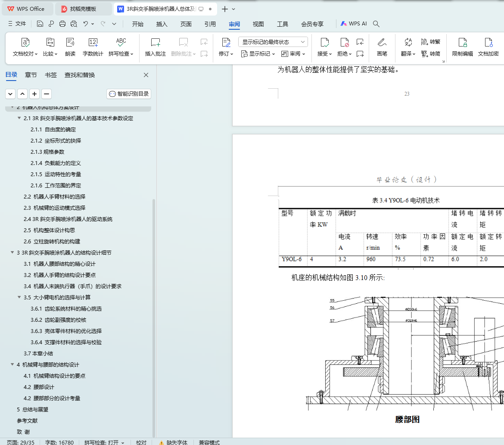Click the 腰部图 figure drawing
504x445 pixels.
405,353
